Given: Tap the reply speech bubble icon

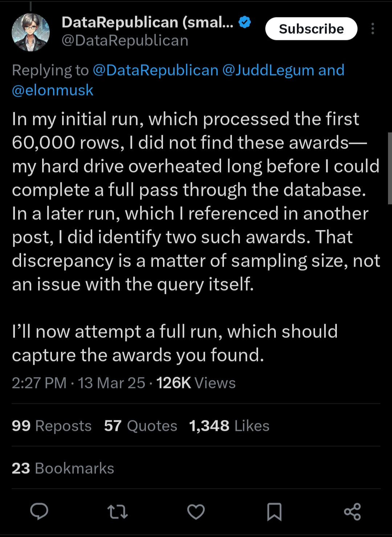Looking at the screenshot, I should point(39,512).
